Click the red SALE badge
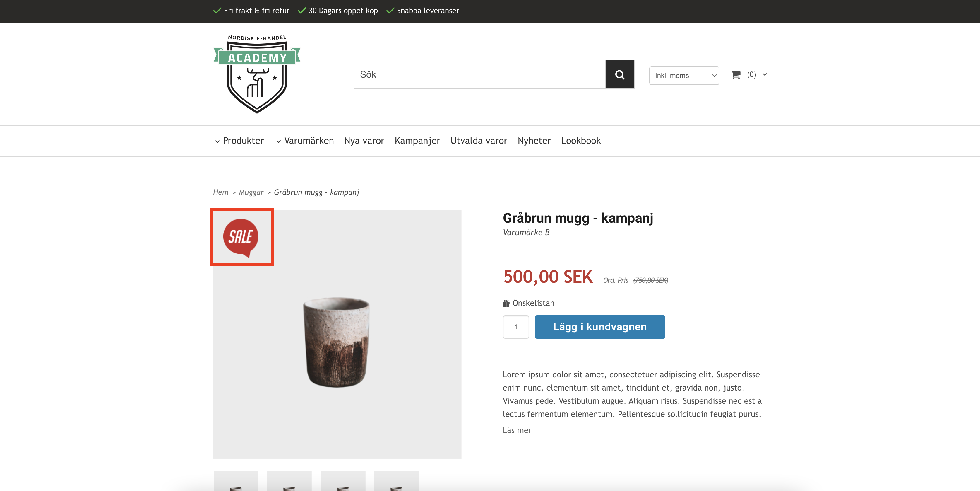The width and height of the screenshot is (980, 491). tap(241, 237)
